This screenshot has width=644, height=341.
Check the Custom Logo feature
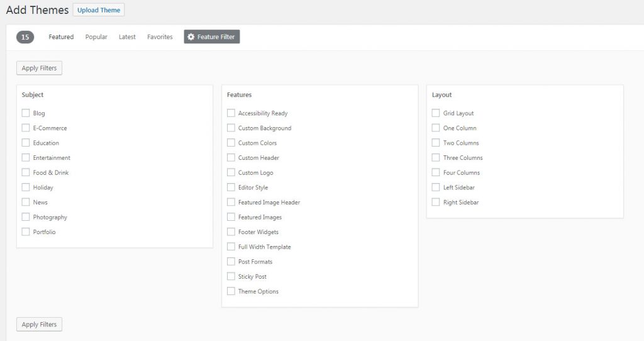[231, 172]
